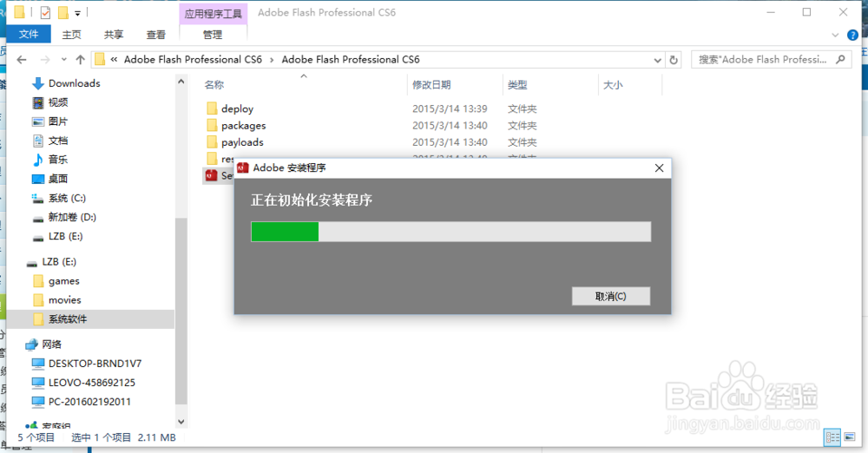868x453 pixels.
Task: Open the recent locations dropdown arrow
Action: (x=64, y=59)
